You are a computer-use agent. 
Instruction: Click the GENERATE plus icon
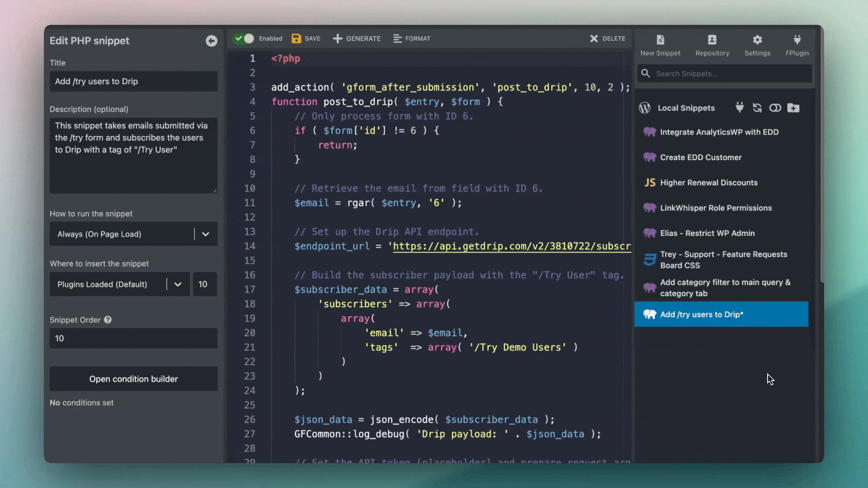pos(337,38)
